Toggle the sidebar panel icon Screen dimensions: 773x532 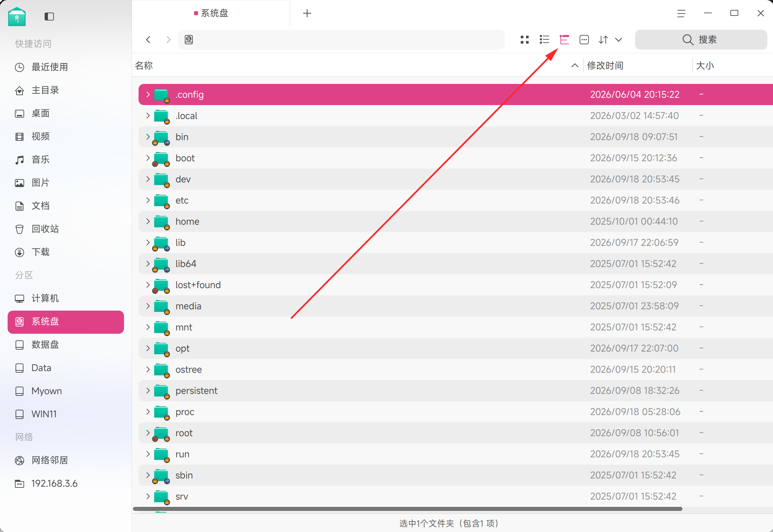[x=49, y=16]
